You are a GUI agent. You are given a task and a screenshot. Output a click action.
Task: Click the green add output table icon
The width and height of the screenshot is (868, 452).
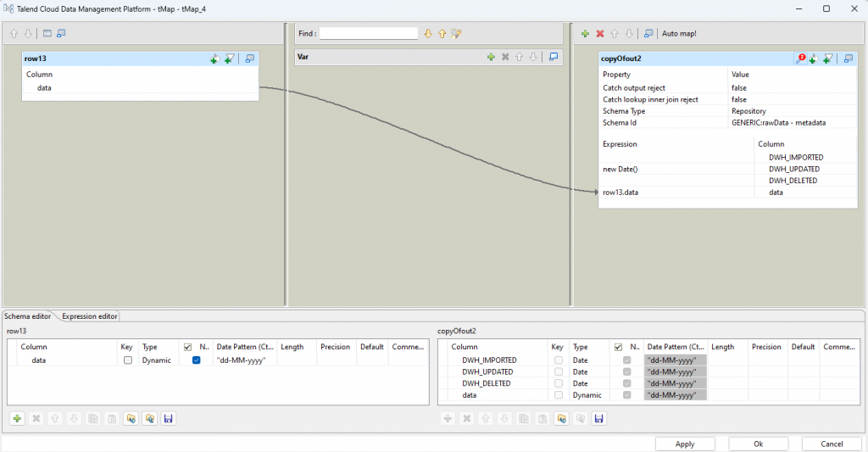[585, 34]
